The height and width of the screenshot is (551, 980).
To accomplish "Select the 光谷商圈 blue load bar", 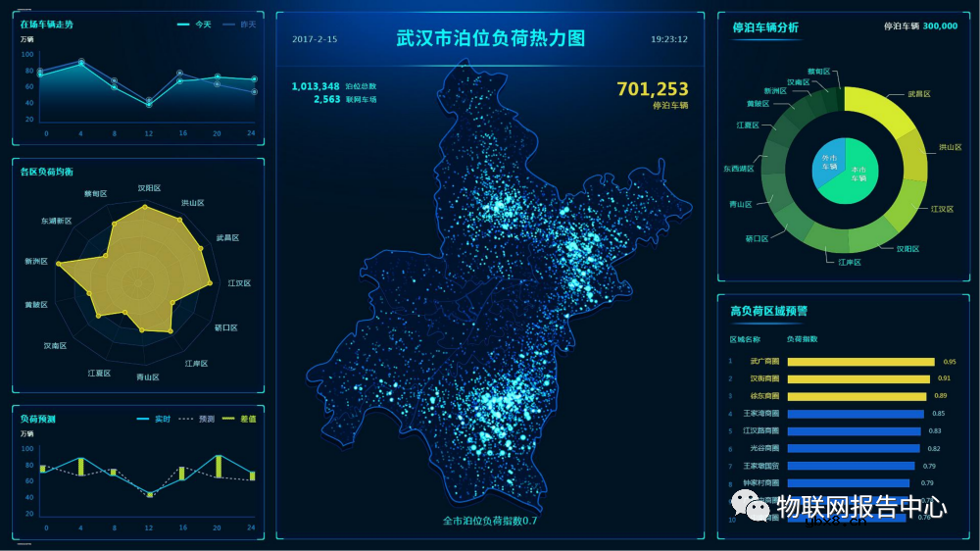I will click(853, 448).
